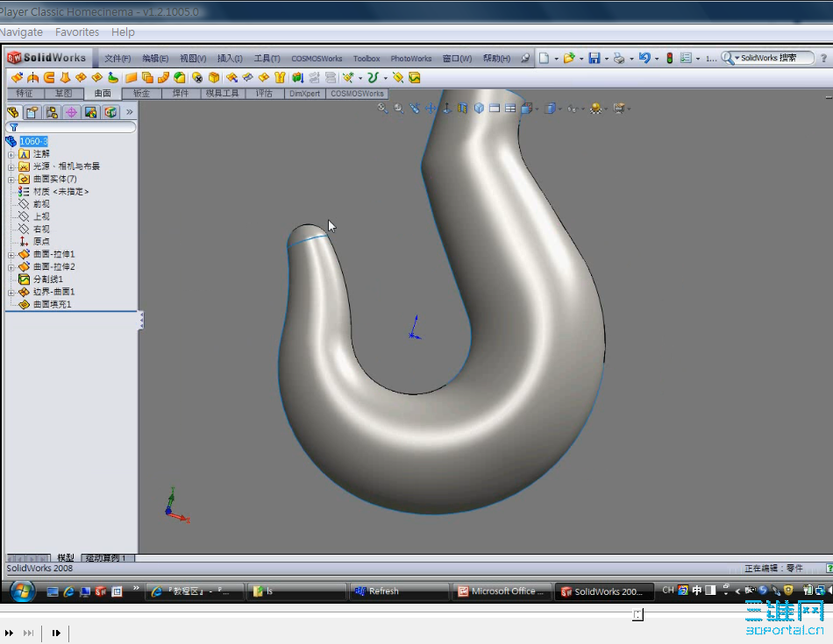Screen dimensions: 833x644
Task: Click the New document icon
Action: [544, 58]
